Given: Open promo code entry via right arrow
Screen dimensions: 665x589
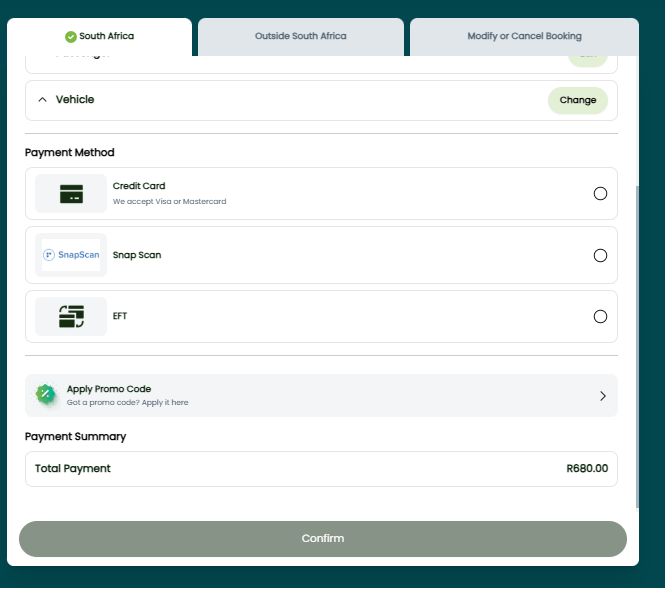Looking at the screenshot, I should [x=602, y=396].
